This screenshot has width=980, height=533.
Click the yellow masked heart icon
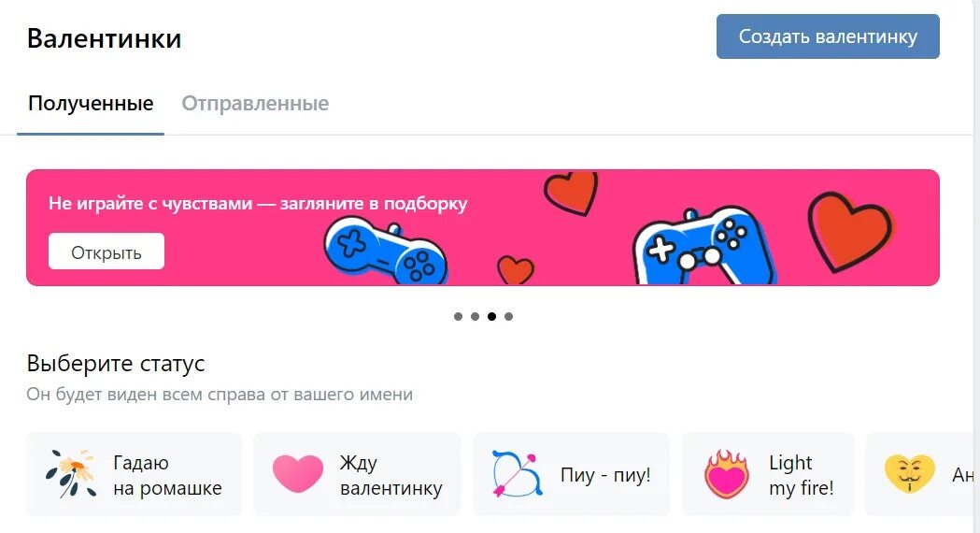[910, 473]
